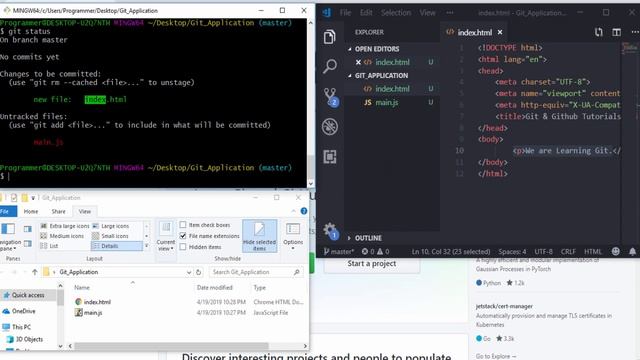This screenshot has width=640, height=360.
Task: Open the View menu in VS Code
Action: [x=427, y=13]
